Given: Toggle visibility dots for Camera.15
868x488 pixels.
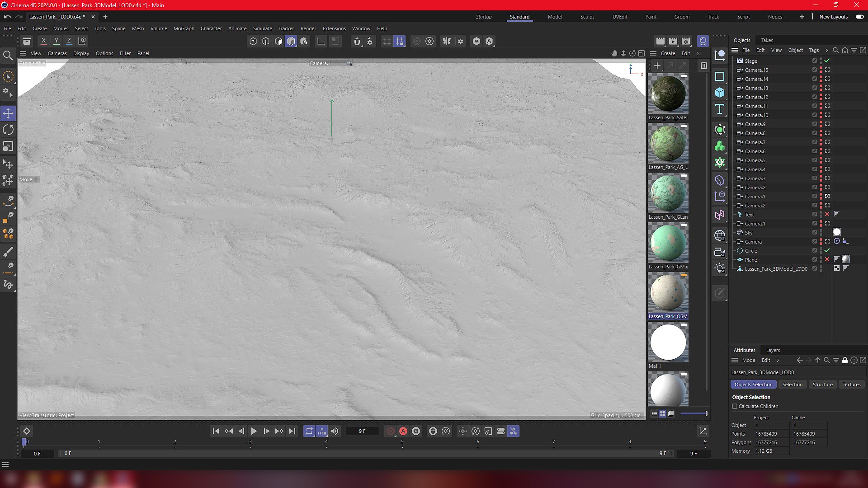Looking at the screenshot, I should [x=821, y=70].
